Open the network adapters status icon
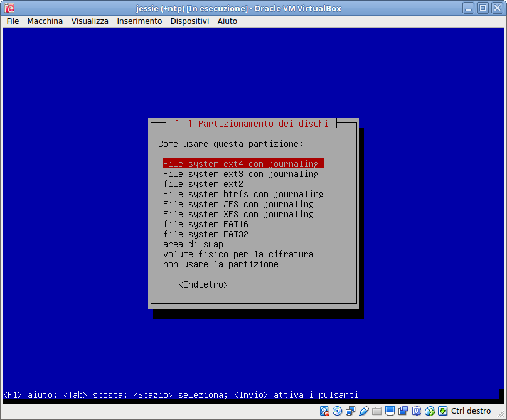This screenshot has width=507, height=420. 351,411
